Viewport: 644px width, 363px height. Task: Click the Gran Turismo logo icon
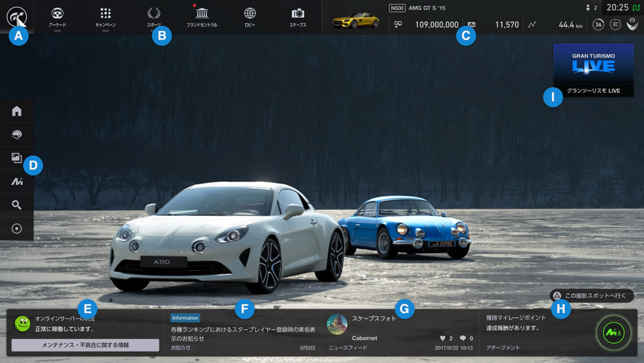point(15,15)
